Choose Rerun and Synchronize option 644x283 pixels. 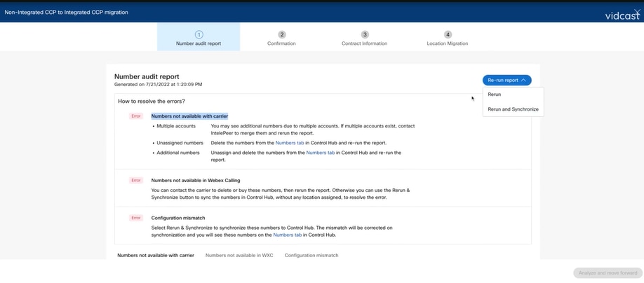tap(513, 109)
